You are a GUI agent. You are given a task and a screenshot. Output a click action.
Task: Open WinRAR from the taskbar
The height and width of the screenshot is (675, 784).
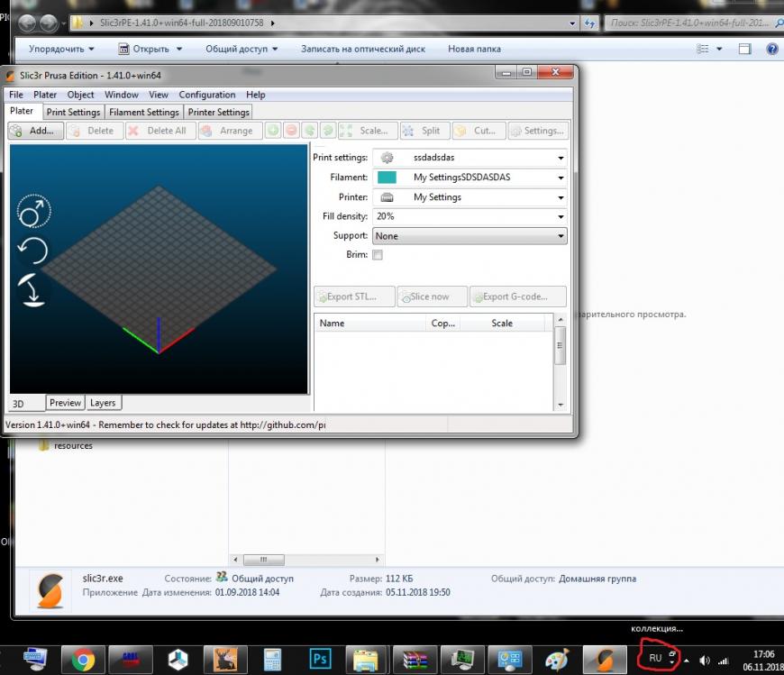tap(415, 660)
